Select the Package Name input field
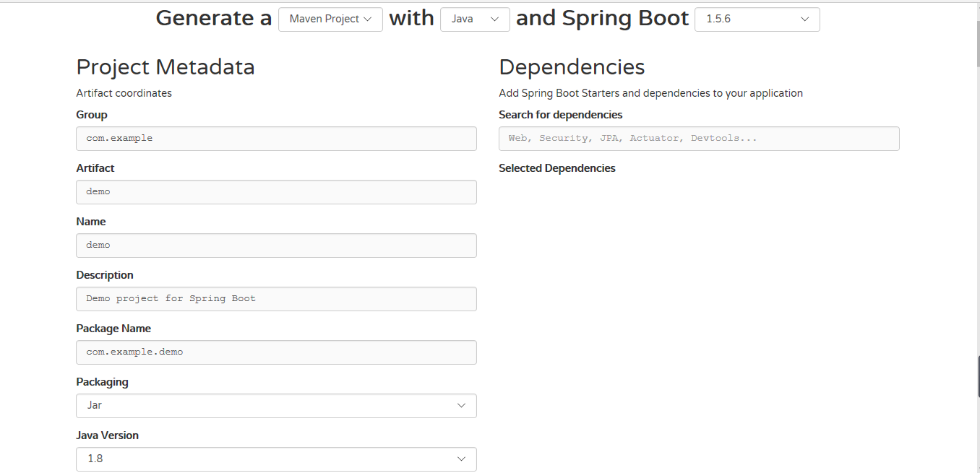Image resolution: width=980 pixels, height=473 pixels. (x=276, y=352)
